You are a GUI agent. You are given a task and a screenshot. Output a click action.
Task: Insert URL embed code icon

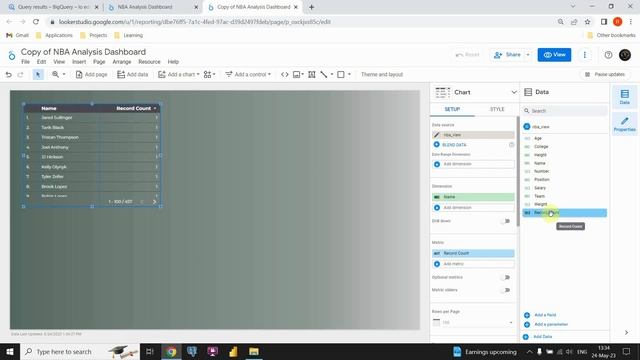(284, 74)
